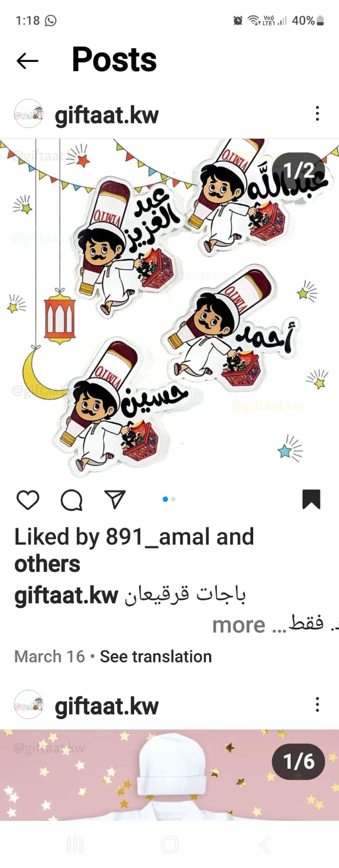Like the first post with the heart icon
This screenshot has width=339, height=868.
[x=28, y=500]
